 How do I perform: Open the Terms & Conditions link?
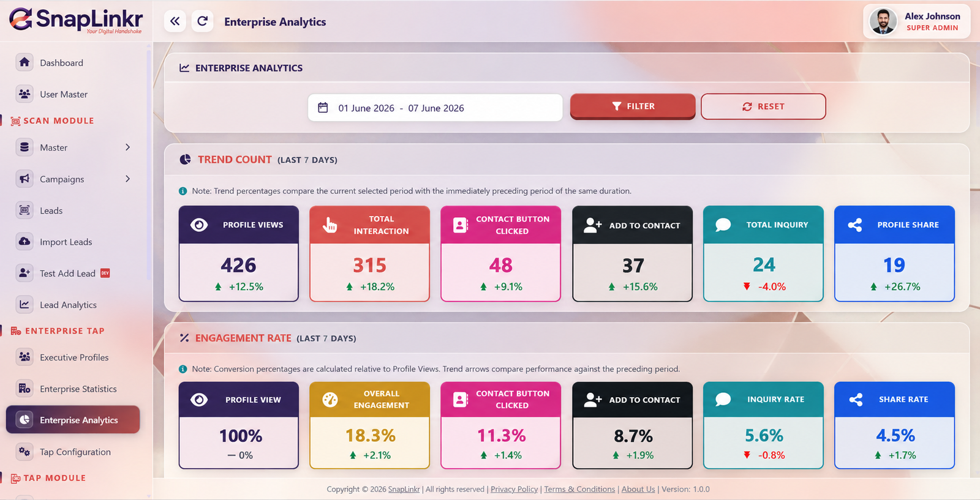click(x=579, y=489)
